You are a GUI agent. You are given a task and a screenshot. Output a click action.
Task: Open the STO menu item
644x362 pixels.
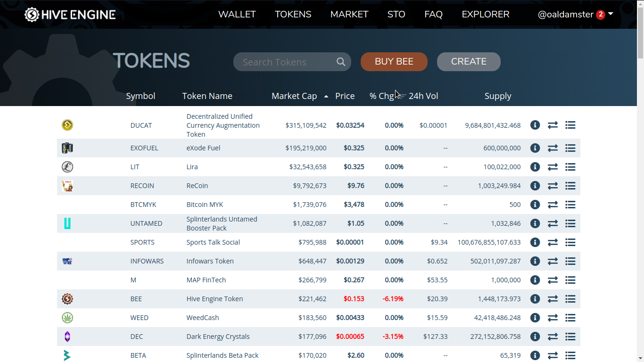click(396, 14)
